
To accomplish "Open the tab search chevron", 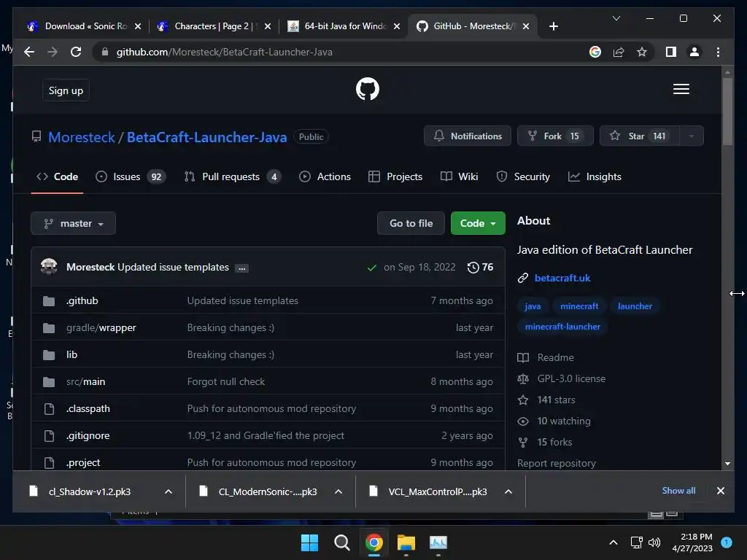I will tap(616, 18).
